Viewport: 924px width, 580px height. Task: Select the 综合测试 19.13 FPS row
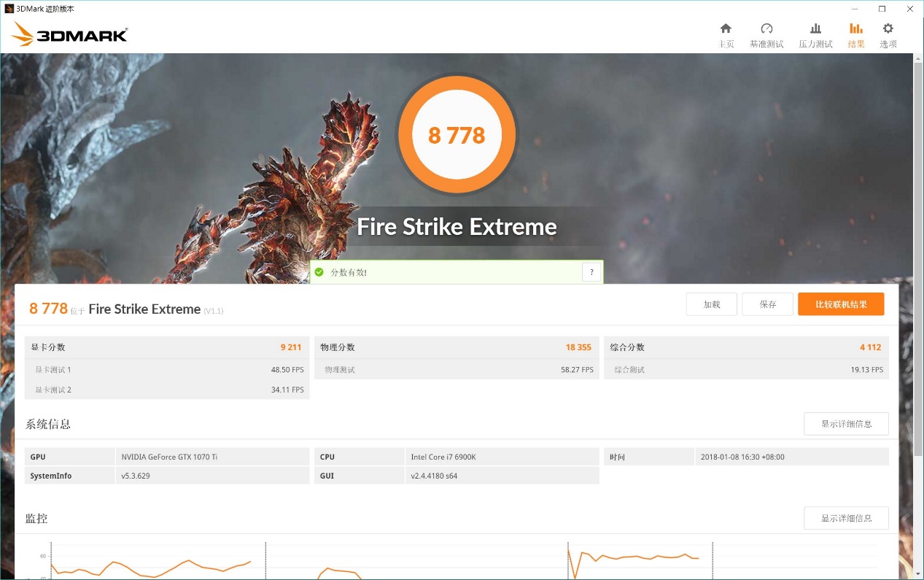[x=746, y=370]
